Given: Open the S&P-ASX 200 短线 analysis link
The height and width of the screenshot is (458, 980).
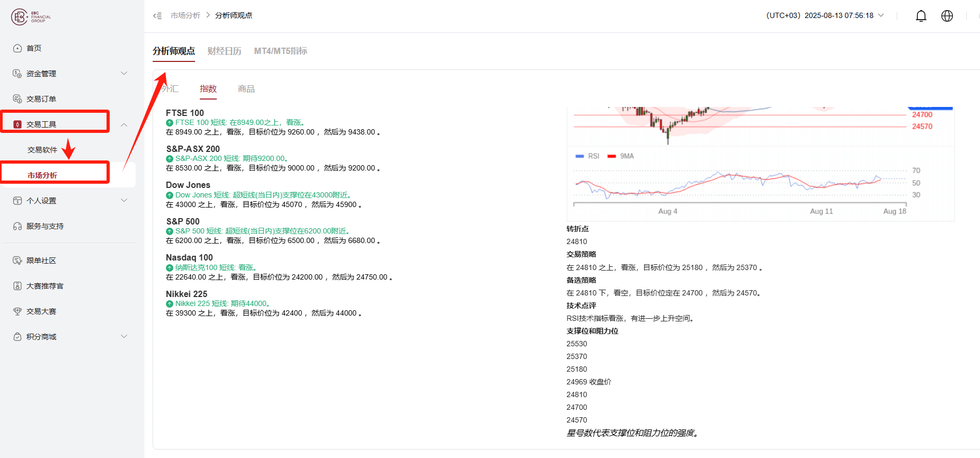Looking at the screenshot, I should coord(232,159).
